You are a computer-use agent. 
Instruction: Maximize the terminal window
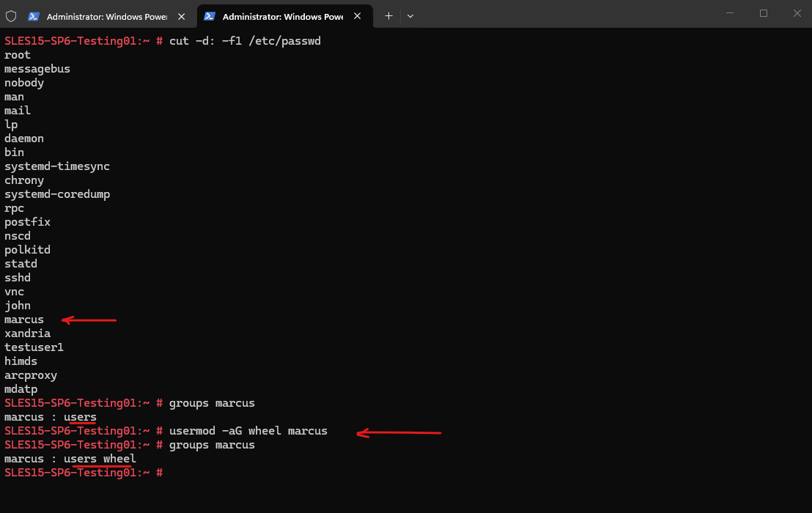764,13
